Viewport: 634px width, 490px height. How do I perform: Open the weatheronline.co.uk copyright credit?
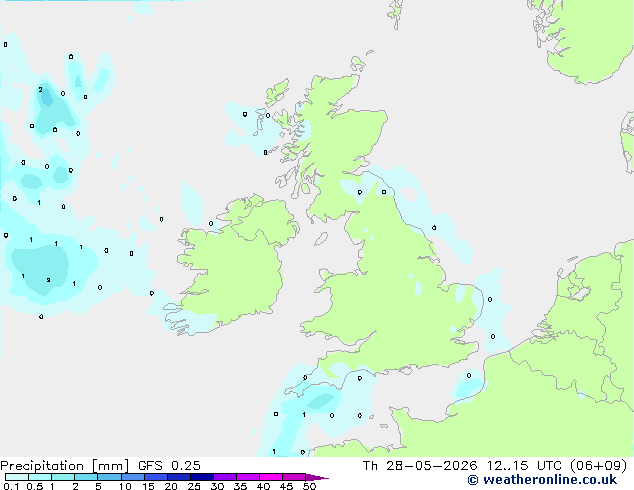[542, 480]
